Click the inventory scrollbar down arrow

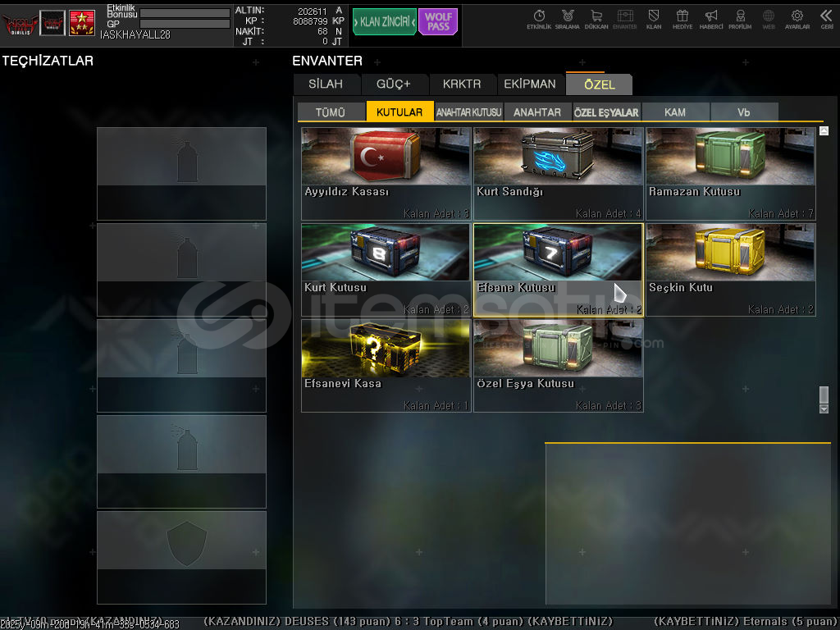(x=824, y=409)
